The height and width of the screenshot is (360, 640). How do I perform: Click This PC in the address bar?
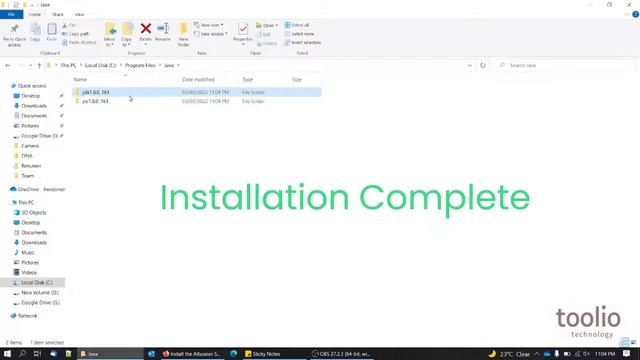tap(68, 65)
